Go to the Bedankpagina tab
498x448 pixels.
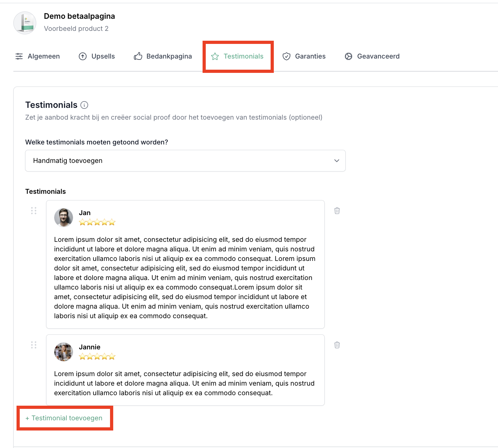coord(163,56)
